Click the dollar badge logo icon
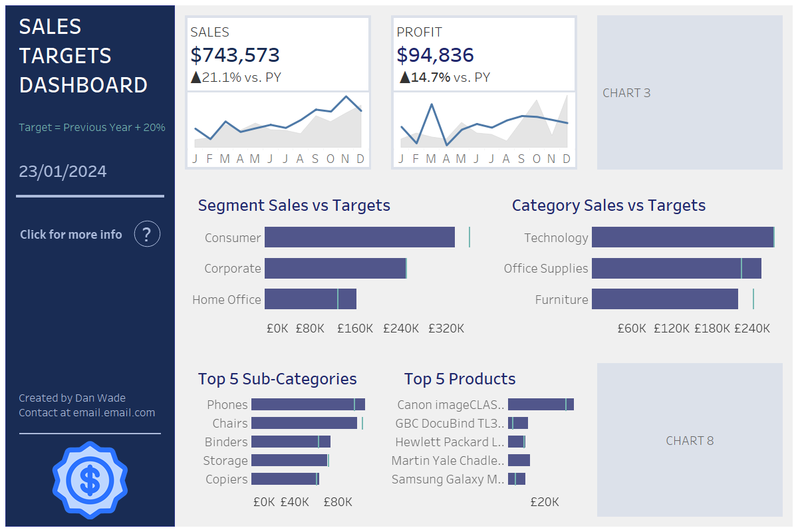The image size is (798, 532). point(90,479)
